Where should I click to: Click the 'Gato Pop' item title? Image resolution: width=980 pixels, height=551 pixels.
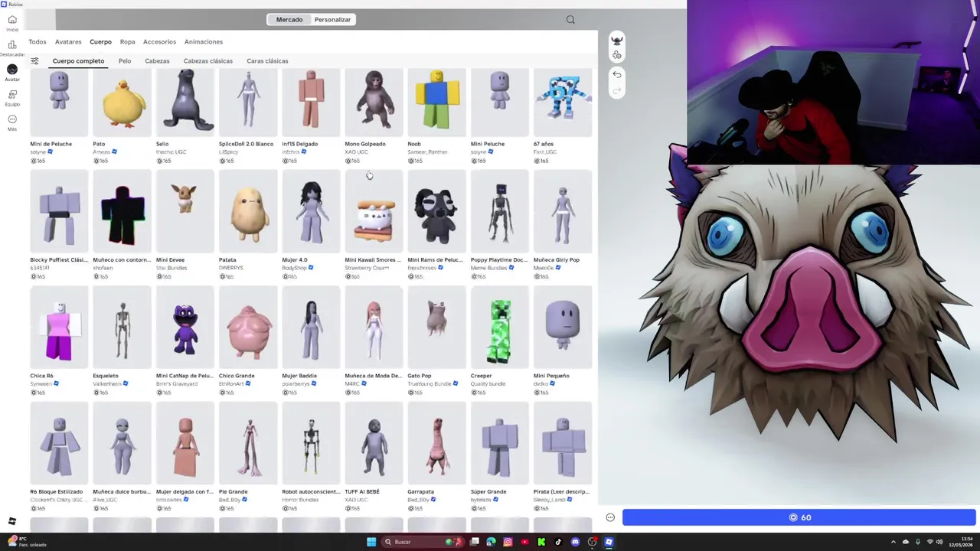(x=420, y=376)
